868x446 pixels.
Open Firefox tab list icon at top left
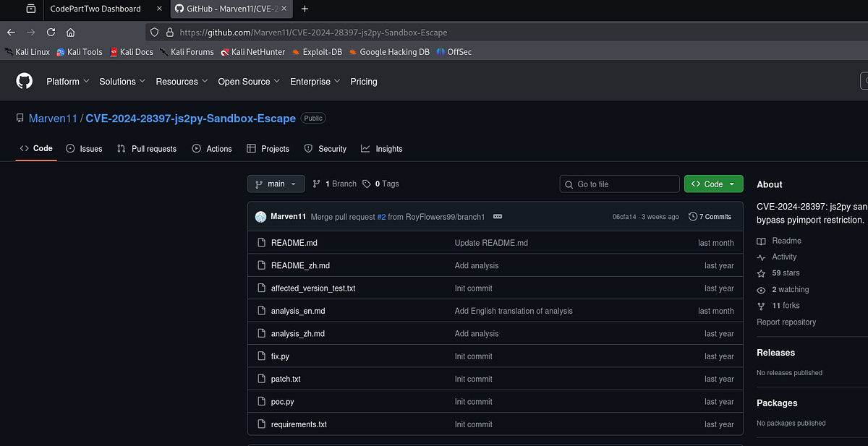[30, 9]
